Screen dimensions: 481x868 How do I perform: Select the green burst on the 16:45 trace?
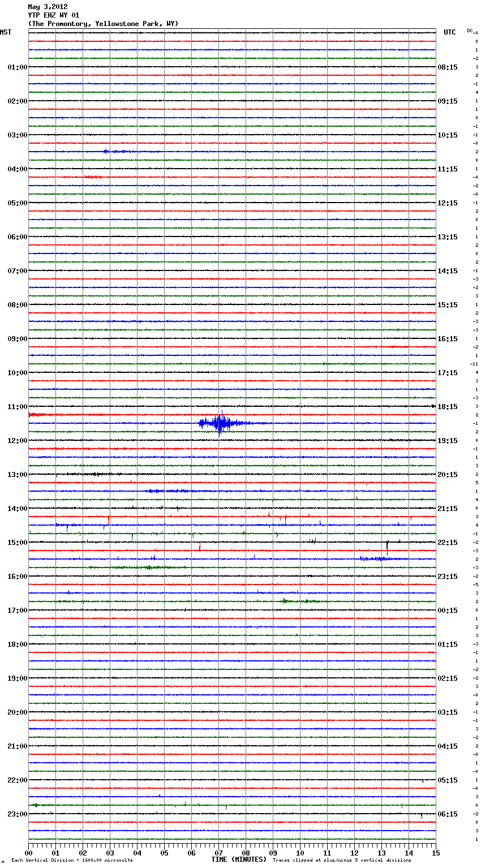click(x=285, y=601)
